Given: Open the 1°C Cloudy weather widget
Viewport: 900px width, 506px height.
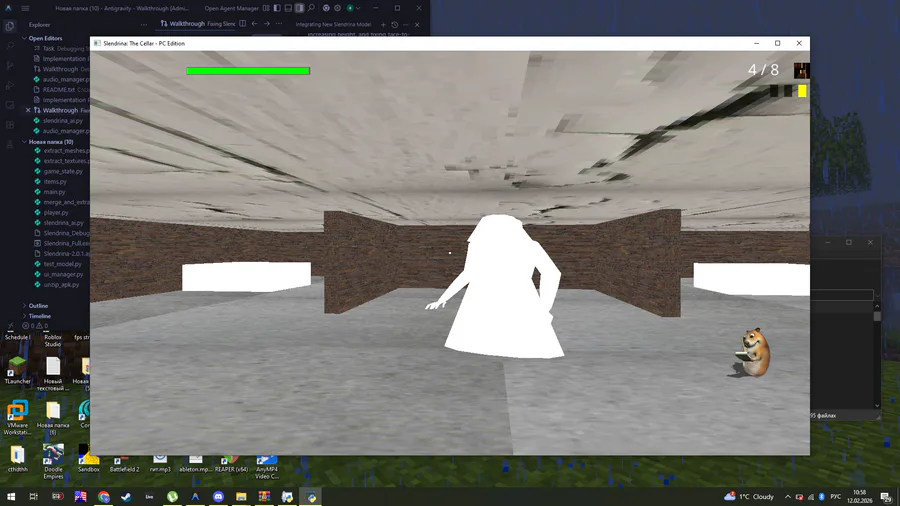Looking at the screenshot, I should pyautogui.click(x=749, y=497).
